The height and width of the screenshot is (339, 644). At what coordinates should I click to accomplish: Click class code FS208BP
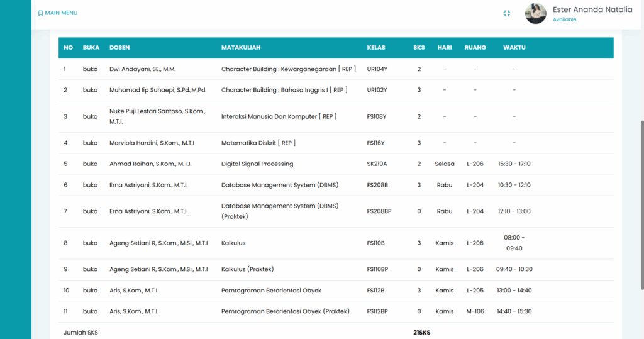(x=379, y=211)
